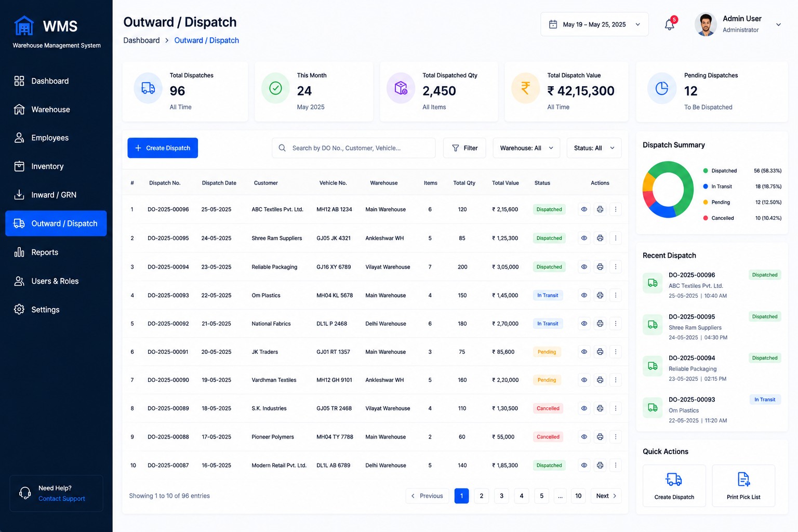Image resolution: width=798 pixels, height=532 pixels.
Task: Open the Warehouse: All dropdown
Action: point(526,148)
